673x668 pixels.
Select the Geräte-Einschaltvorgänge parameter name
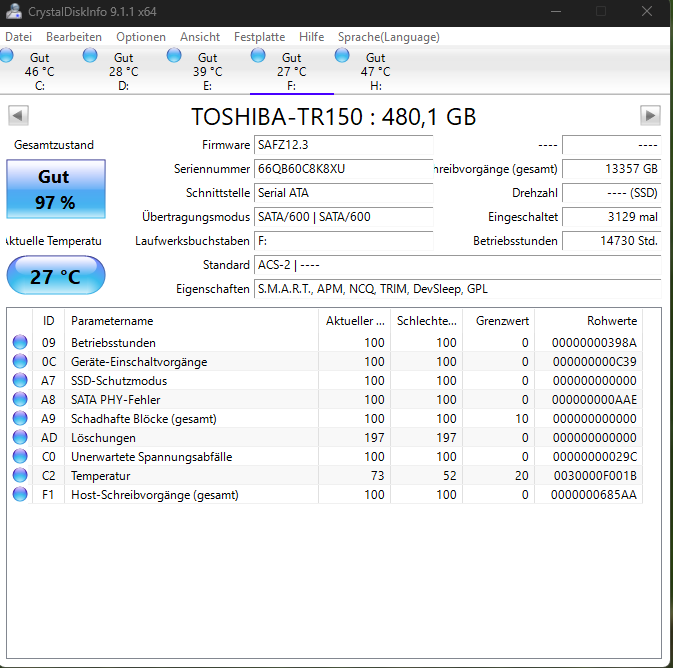pos(139,362)
